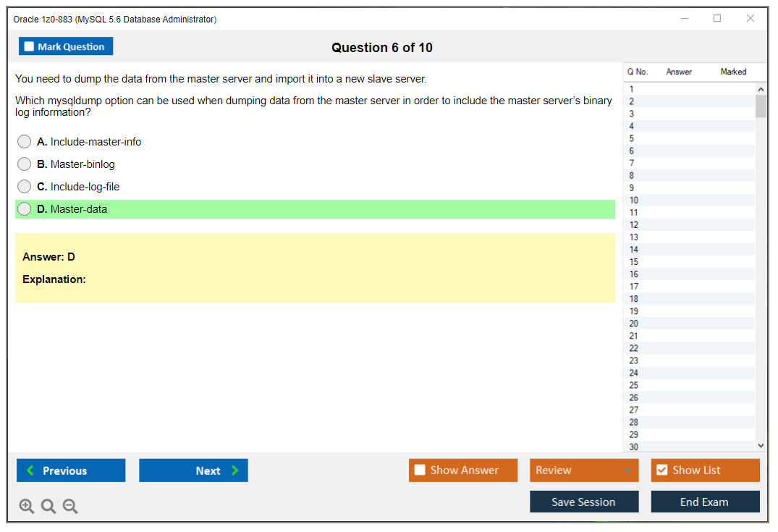
Task: Toggle the Mark Question checkbox
Action: click(28, 46)
